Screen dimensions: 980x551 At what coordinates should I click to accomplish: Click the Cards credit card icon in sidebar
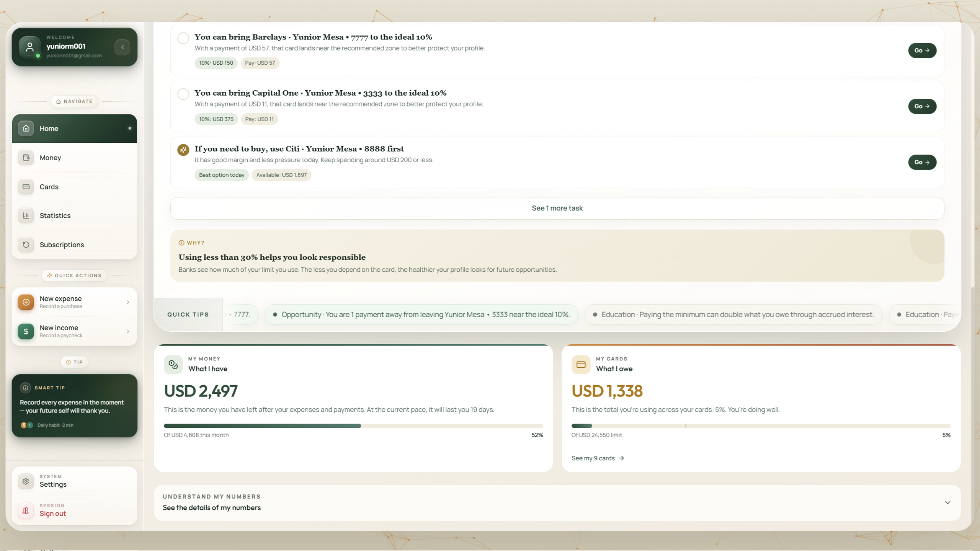26,187
